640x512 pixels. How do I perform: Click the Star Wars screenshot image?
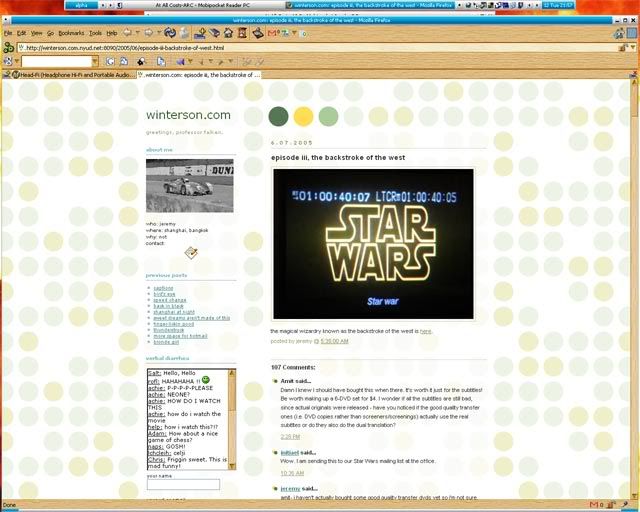click(x=373, y=244)
